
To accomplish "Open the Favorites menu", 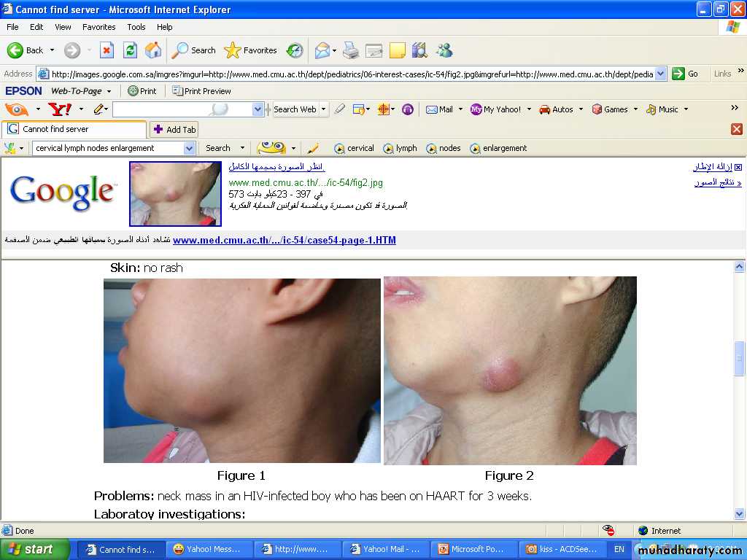I will 98,27.
